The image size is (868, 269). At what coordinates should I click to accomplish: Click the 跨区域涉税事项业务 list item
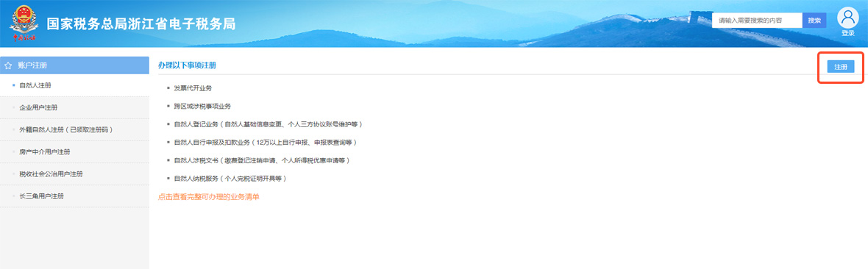point(202,106)
